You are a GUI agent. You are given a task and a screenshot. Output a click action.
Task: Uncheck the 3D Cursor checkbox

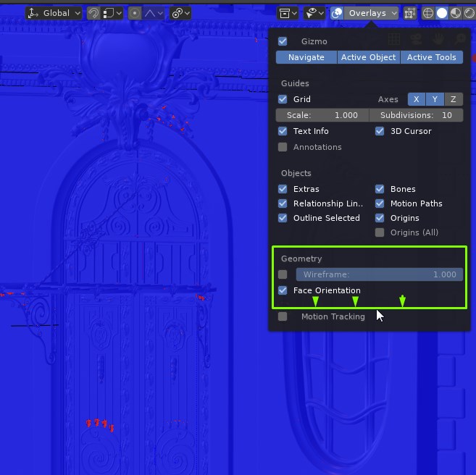[x=380, y=131]
